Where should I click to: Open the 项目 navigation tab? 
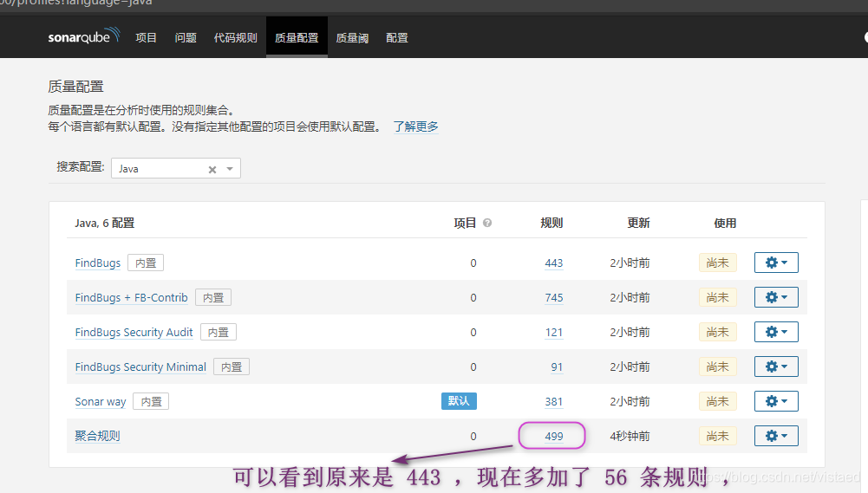coord(147,37)
